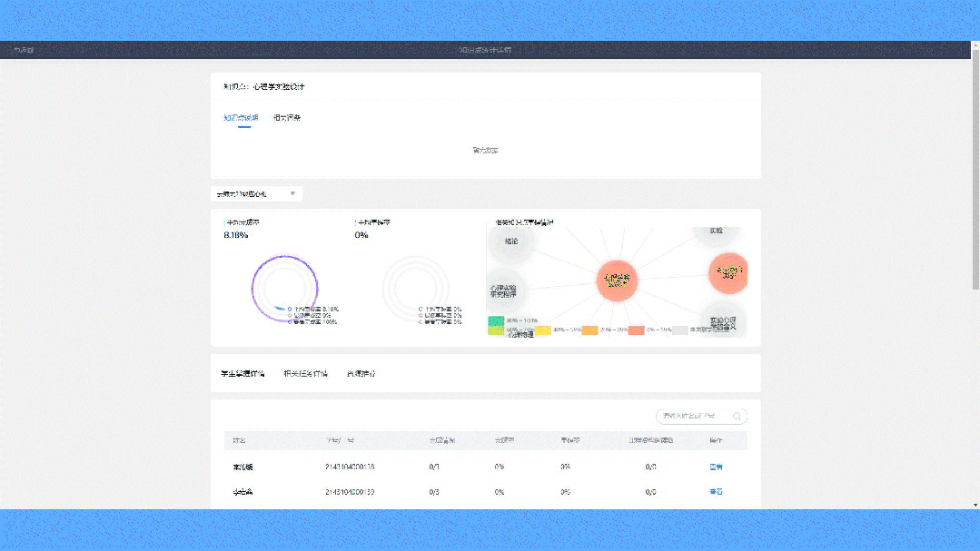This screenshot has width=980, height=551.
Task: Open the 相关任务详情 tab
Action: [x=305, y=373]
